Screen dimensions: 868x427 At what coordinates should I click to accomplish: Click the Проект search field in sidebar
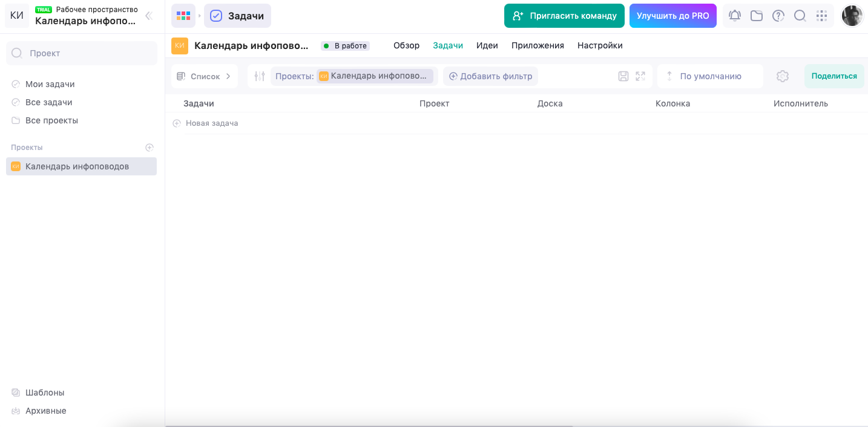tap(82, 53)
